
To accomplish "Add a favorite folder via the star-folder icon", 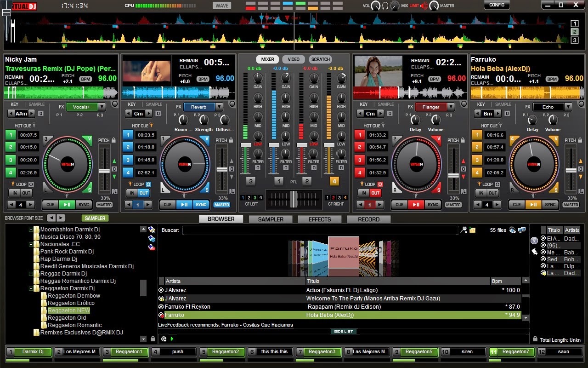I will point(152,230).
